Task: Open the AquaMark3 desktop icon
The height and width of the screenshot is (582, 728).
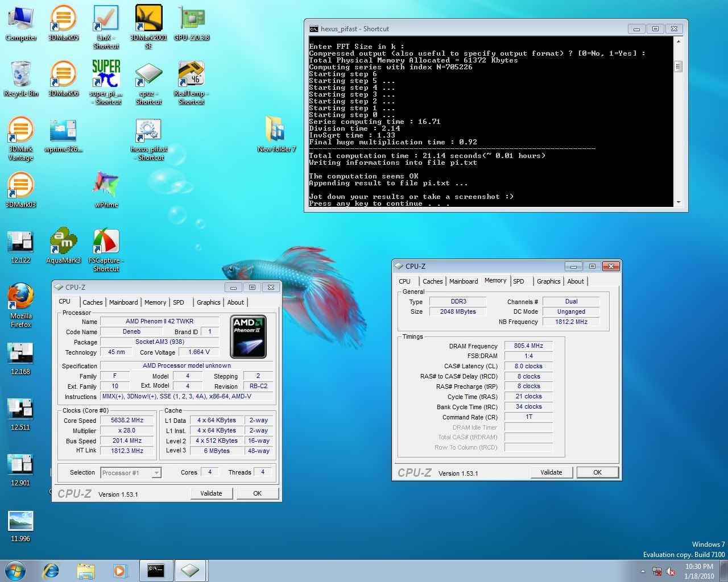Action: [x=64, y=246]
